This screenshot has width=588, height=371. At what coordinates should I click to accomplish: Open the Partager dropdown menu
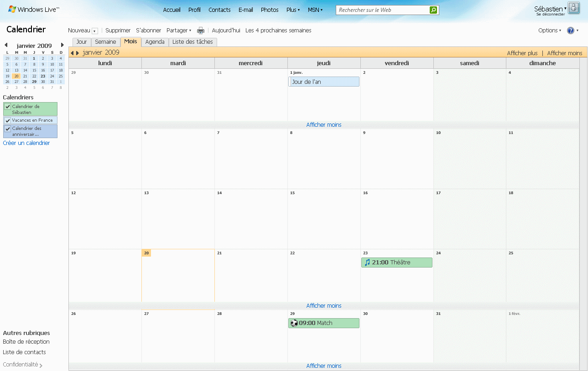point(179,31)
